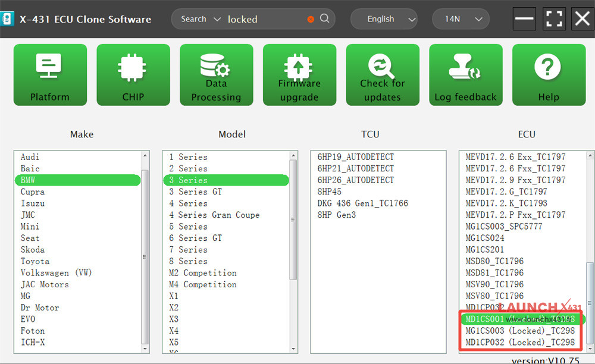Open Data Processing
Image resolution: width=595 pixels, height=364 pixels.
pos(217,75)
